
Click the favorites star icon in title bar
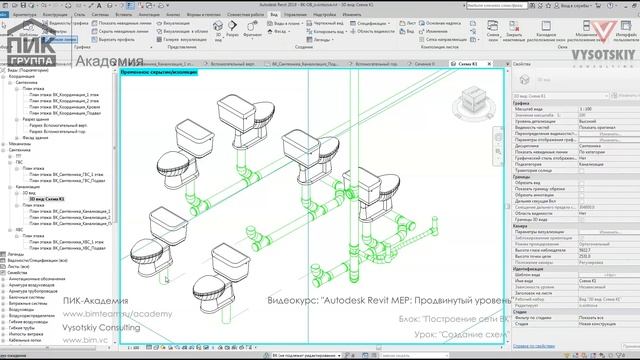pyautogui.click(x=549, y=6)
